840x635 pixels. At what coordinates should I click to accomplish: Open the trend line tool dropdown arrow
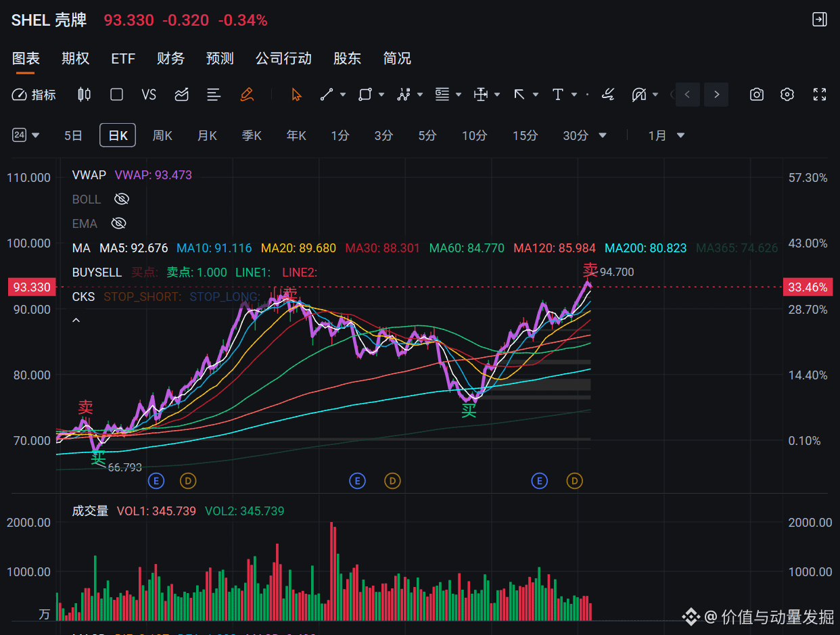pos(343,95)
